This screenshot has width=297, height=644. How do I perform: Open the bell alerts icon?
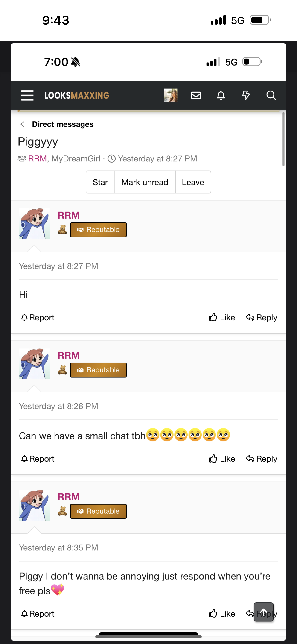(221, 95)
